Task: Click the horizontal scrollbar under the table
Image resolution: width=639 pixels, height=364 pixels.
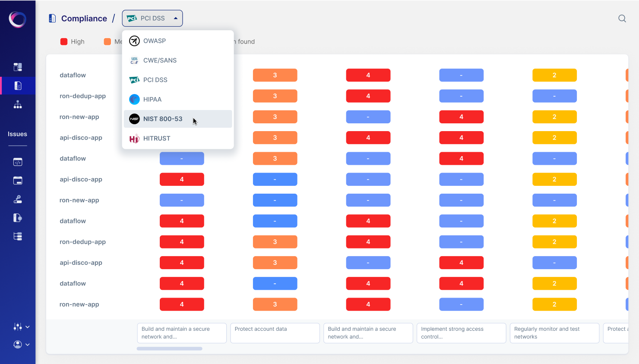Action: 170,348
